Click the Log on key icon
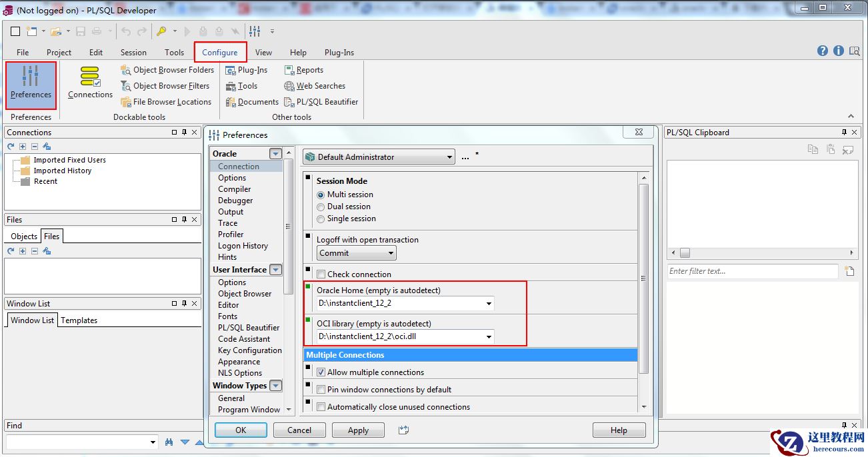 [161, 31]
